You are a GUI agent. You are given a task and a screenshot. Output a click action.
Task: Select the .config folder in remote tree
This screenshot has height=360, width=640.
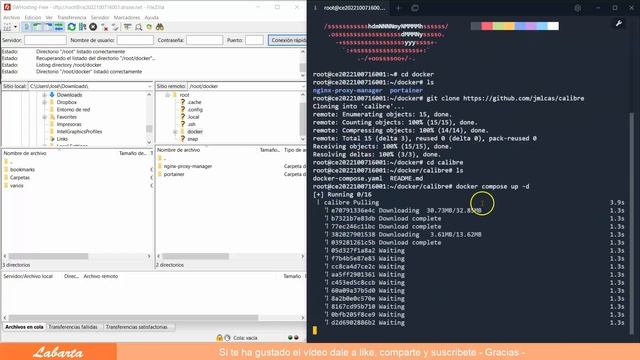pos(195,109)
